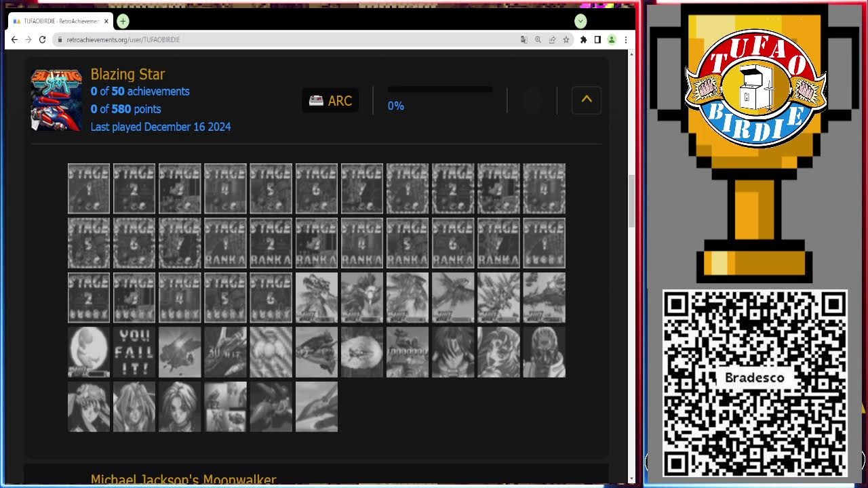The width and height of the screenshot is (868, 488).
Task: Open the YOU FAIL IT! achievement badge
Action: (134, 352)
